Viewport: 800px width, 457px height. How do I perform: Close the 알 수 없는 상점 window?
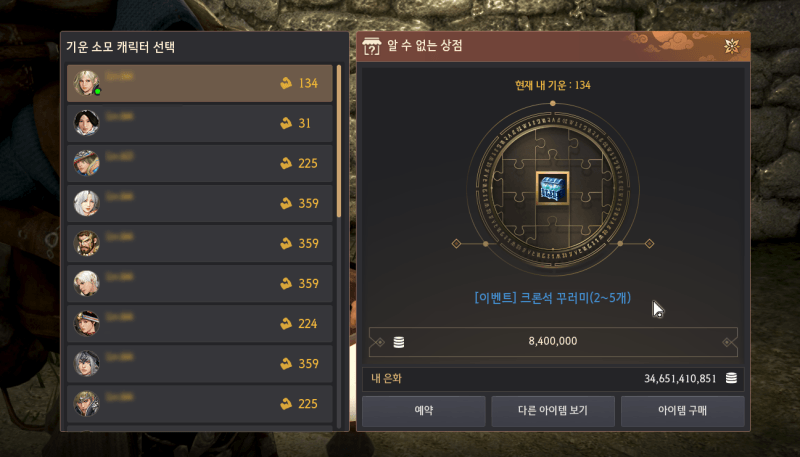click(x=732, y=46)
